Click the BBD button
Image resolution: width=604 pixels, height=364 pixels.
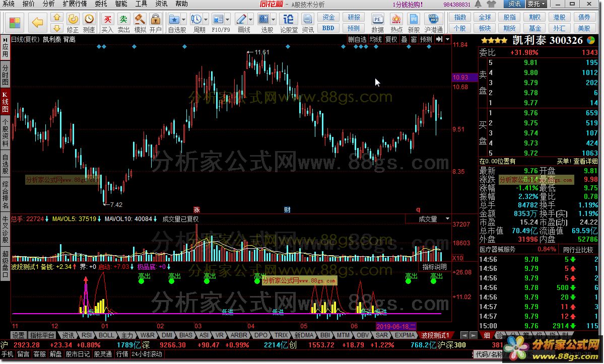(328, 28)
